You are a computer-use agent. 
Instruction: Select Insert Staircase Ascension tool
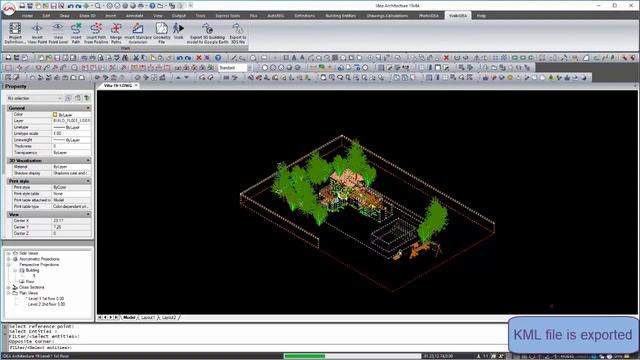(x=138, y=33)
